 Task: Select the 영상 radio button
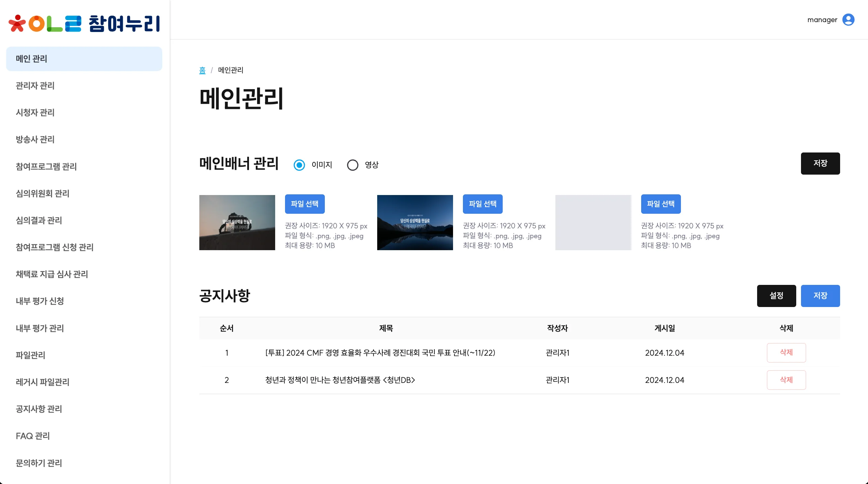(x=353, y=165)
